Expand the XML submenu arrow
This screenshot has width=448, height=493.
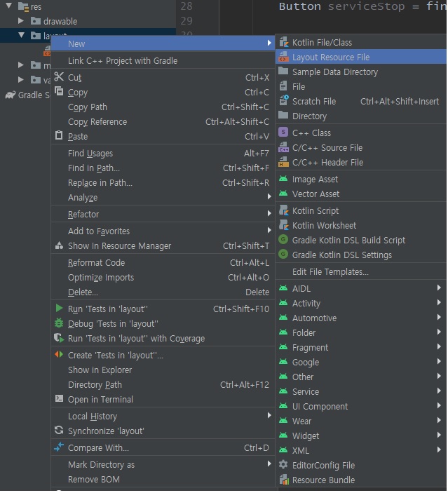click(439, 450)
